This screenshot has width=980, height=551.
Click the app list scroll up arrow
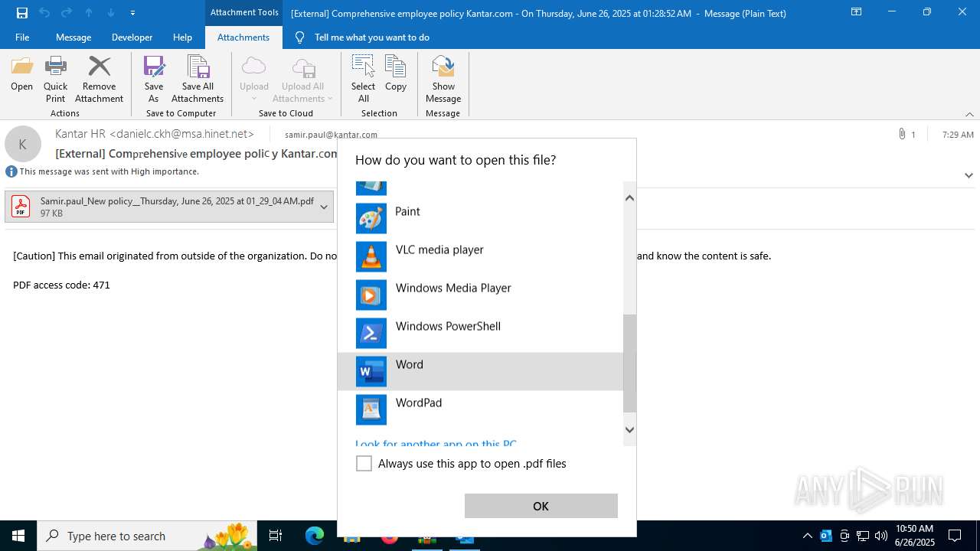629,197
